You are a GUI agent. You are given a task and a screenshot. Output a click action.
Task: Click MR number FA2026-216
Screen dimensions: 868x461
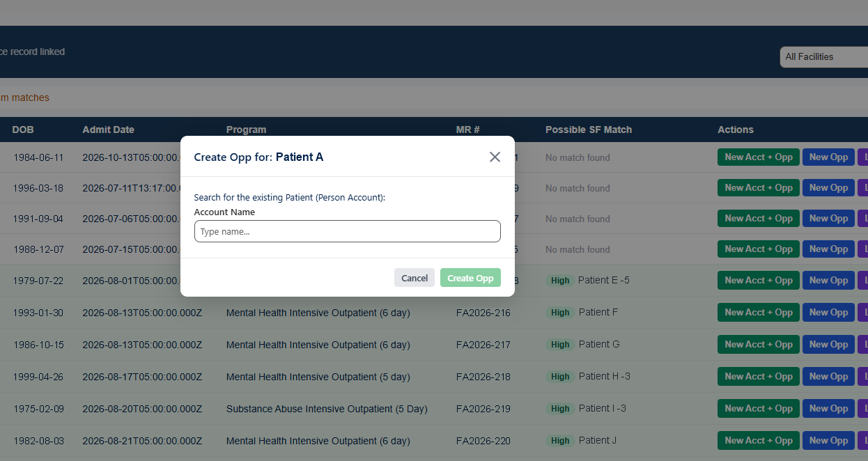[483, 313]
